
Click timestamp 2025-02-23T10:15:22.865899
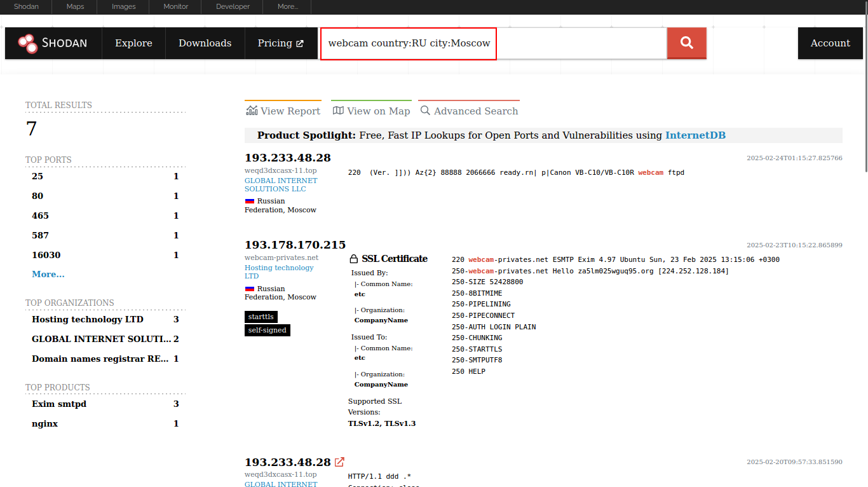[x=794, y=245]
